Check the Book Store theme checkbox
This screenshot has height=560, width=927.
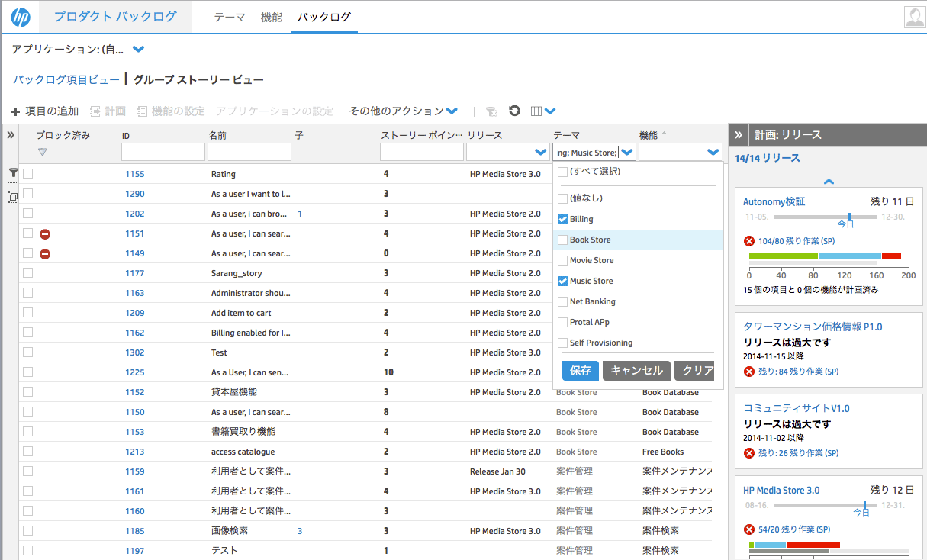pyautogui.click(x=563, y=240)
